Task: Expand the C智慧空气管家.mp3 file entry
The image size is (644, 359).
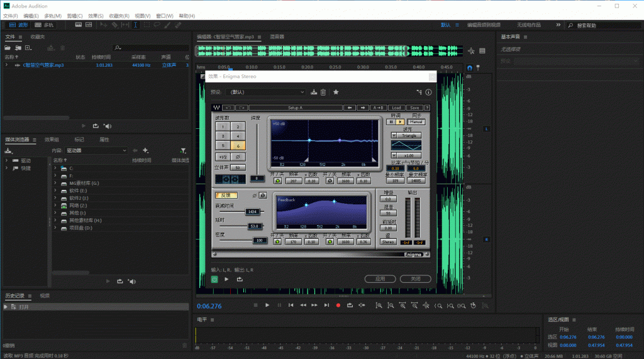Action: (6, 65)
